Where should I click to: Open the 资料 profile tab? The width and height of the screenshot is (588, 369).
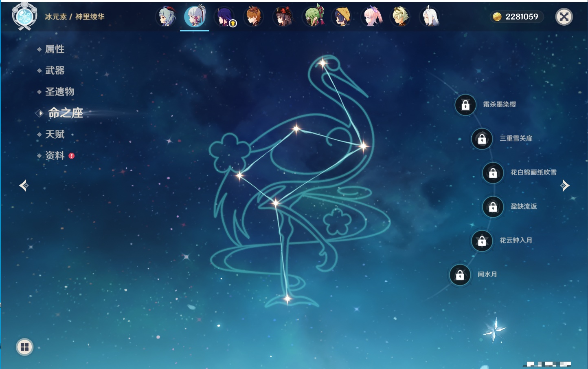coord(55,155)
